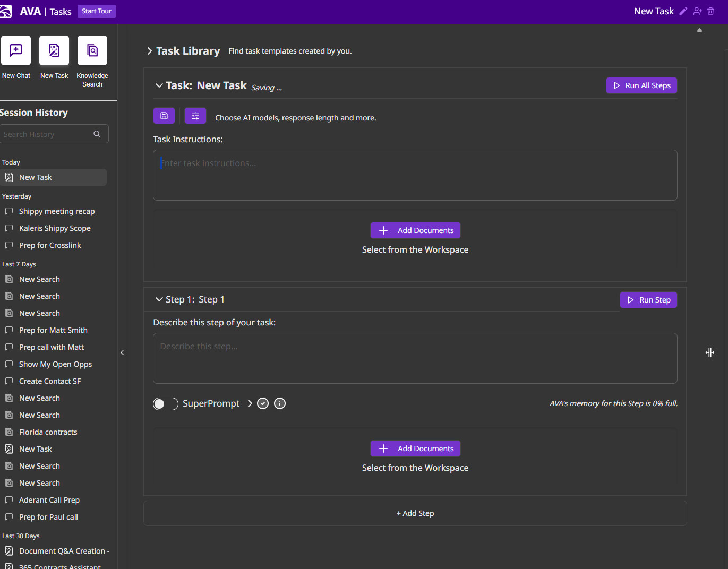The image size is (728, 569).
Task: Click the Run All Steps button
Action: pos(641,85)
